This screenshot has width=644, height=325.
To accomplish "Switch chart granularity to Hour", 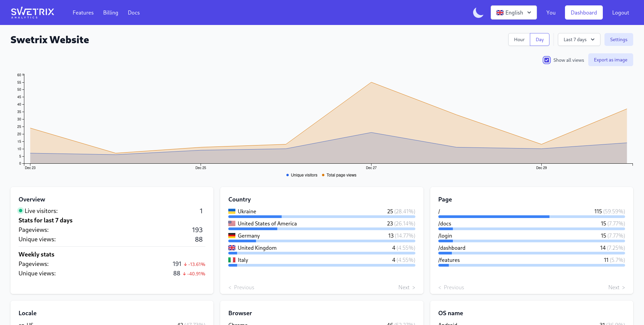I will pos(519,39).
